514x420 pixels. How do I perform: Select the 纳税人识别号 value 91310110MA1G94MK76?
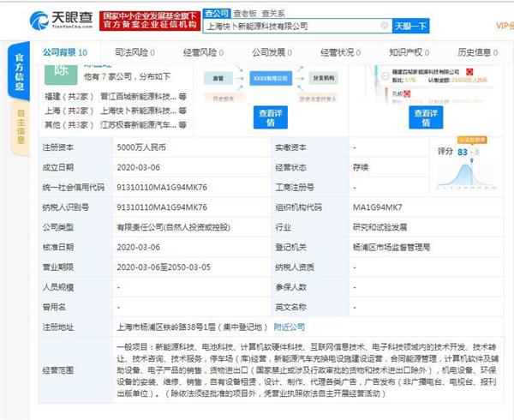pyautogui.click(x=162, y=207)
